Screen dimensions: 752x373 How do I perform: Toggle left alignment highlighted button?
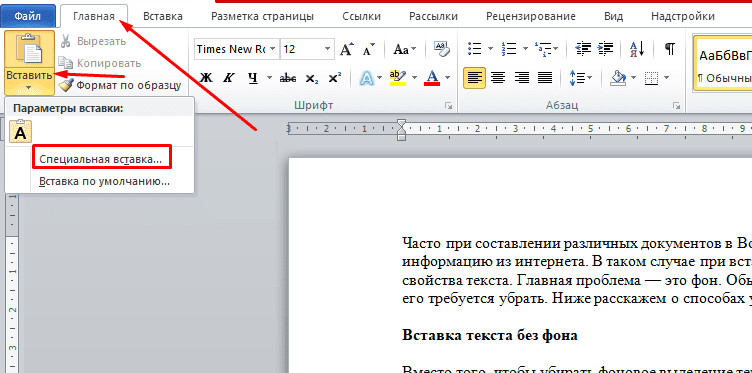pyautogui.click(x=474, y=78)
